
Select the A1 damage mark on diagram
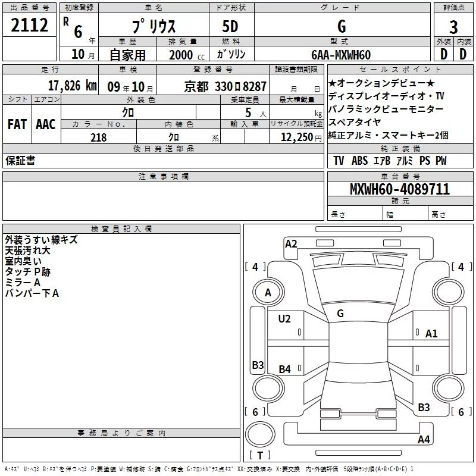431,334
